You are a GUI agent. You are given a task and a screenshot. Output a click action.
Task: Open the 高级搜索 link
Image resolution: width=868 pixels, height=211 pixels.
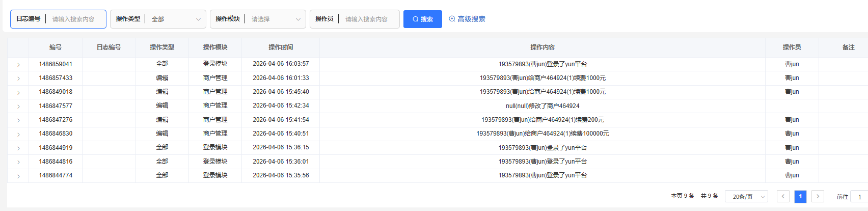pyautogui.click(x=467, y=19)
